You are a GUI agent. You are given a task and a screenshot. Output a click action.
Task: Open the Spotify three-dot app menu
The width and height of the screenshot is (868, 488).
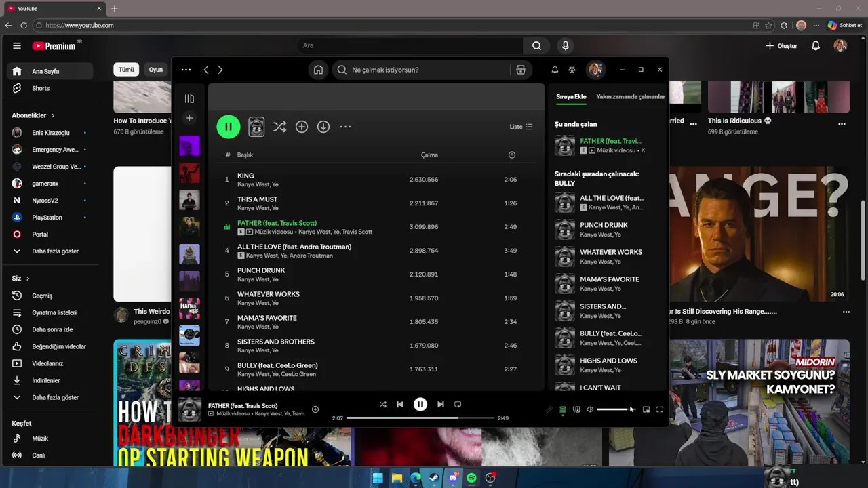[x=186, y=70]
